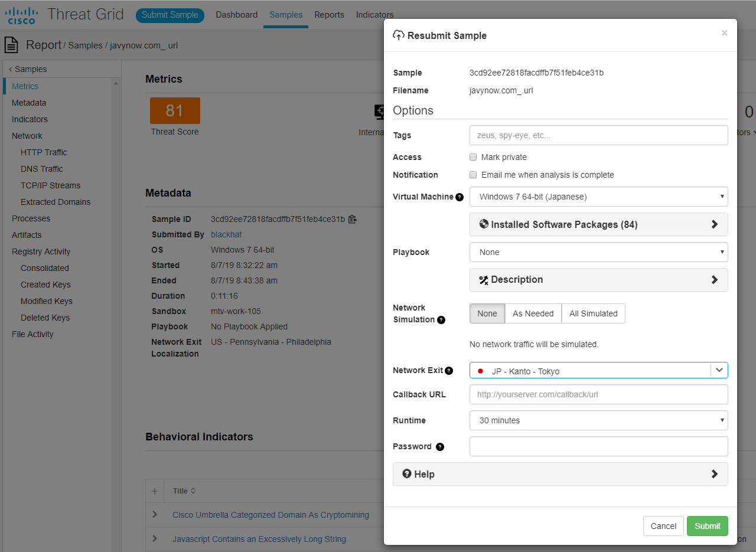The width and height of the screenshot is (756, 552).
Task: Click Cancel in the dialog
Action: pyautogui.click(x=663, y=526)
